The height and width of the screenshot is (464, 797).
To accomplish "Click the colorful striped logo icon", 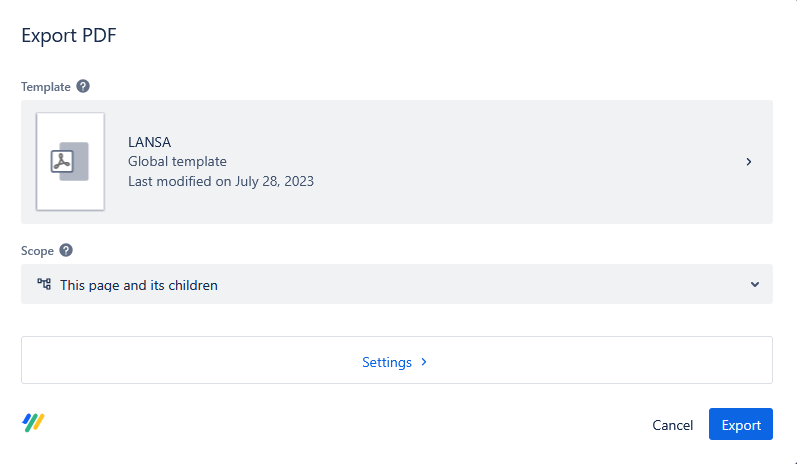I will (34, 423).
